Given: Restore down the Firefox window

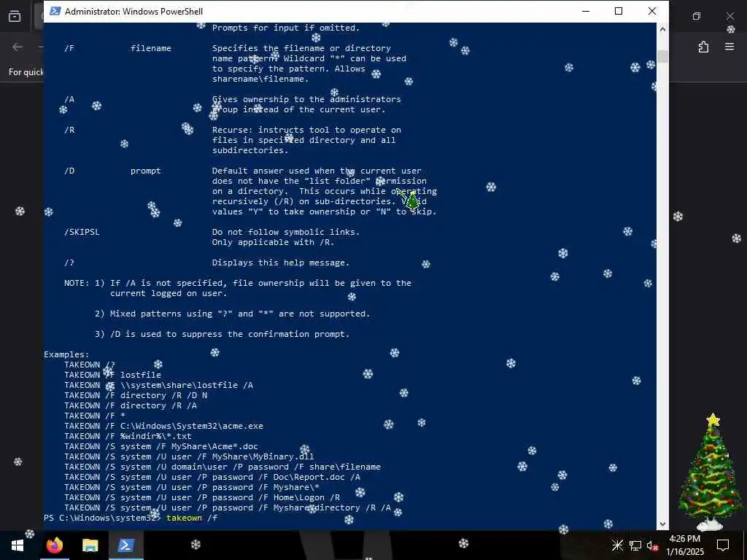Looking at the screenshot, I should tap(697, 16).
